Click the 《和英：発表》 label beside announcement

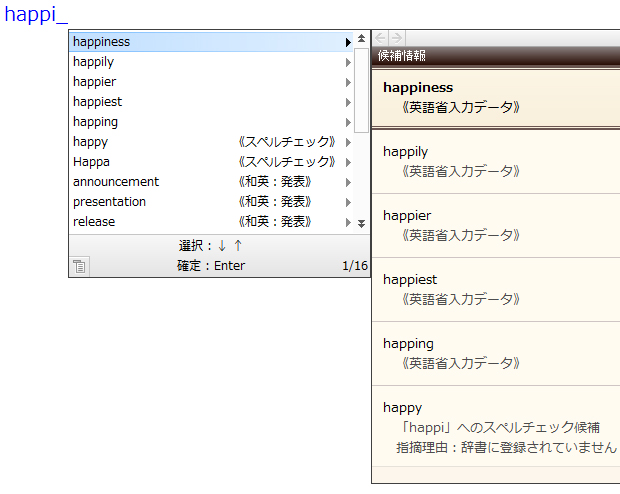pyautogui.click(x=275, y=182)
